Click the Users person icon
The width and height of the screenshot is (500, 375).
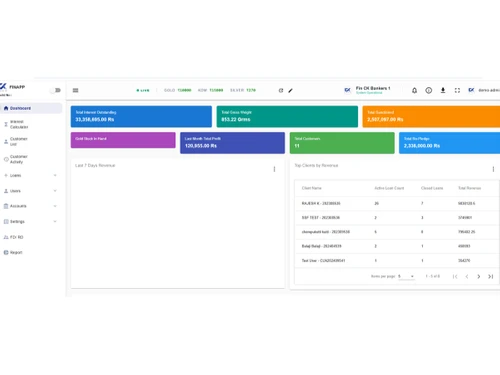click(x=6, y=191)
